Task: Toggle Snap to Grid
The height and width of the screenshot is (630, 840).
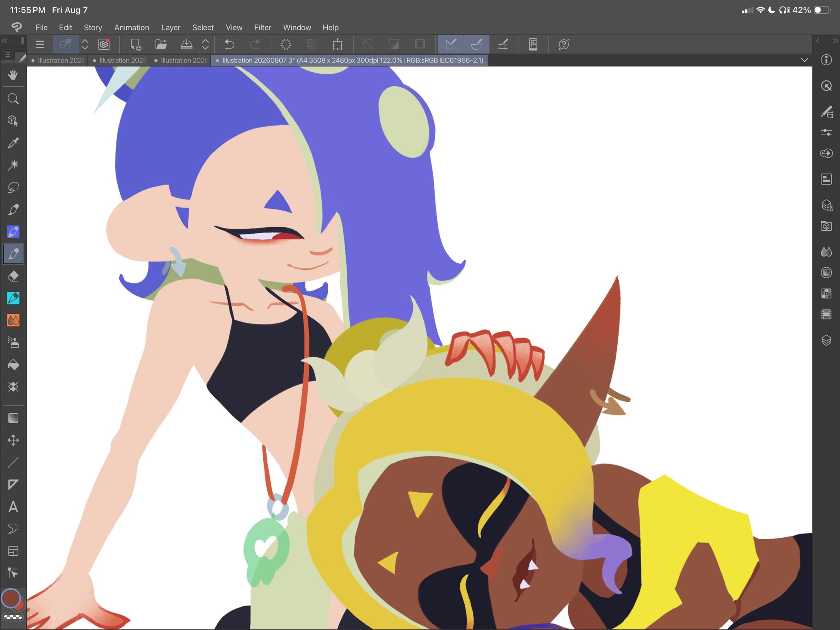Action: [503, 44]
